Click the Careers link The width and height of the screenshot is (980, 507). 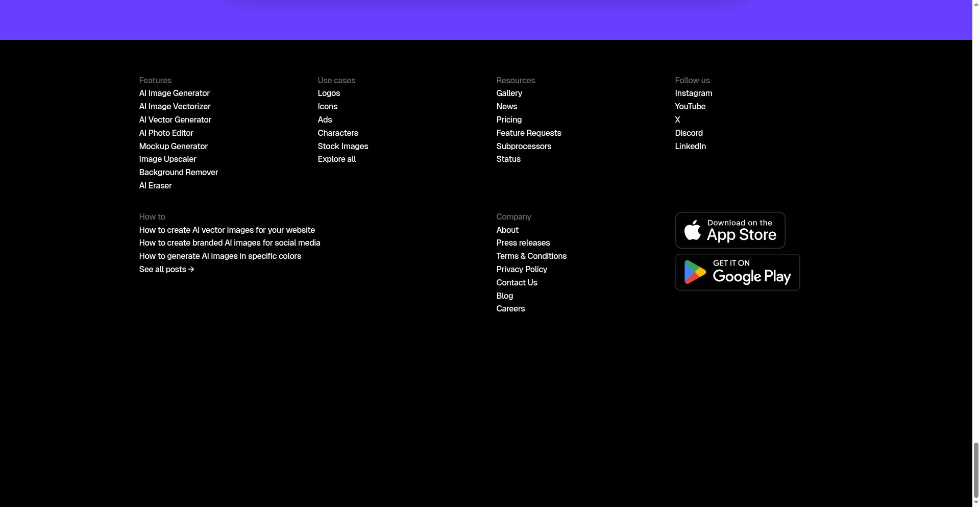click(510, 309)
